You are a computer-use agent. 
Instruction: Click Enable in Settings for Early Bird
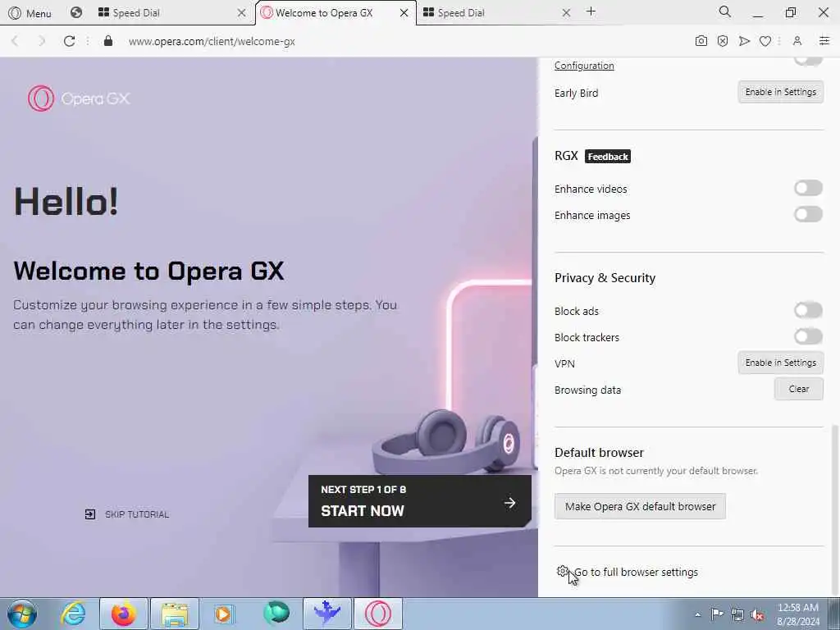(x=781, y=92)
